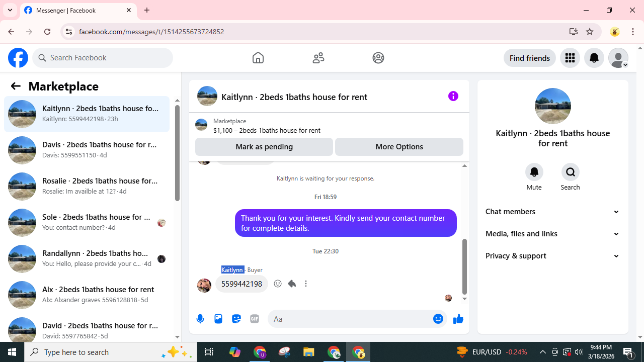This screenshot has height=362, width=644.
Task: Click conversation list scrollbar thumb
Action: pos(177,153)
